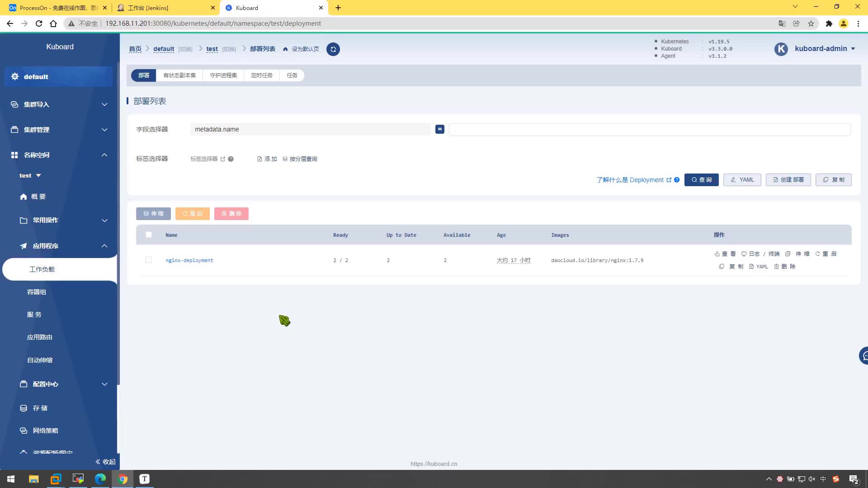
Task: Click the 创建部署 button
Action: click(x=788, y=180)
